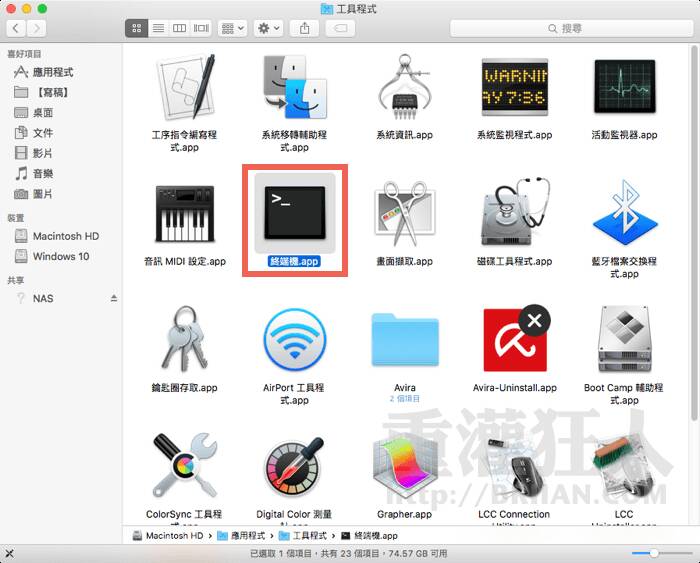700x563 pixels.
Task: Click the tool icon at status bar left
Action: (x=9, y=554)
